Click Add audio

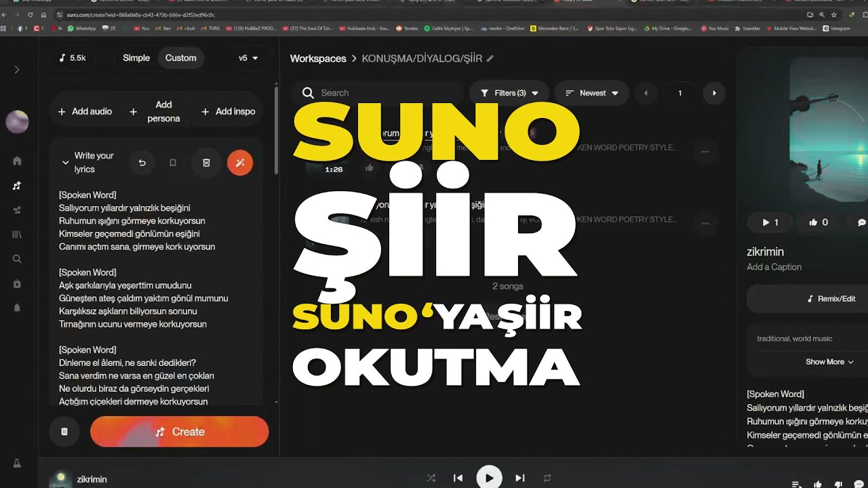click(x=85, y=111)
